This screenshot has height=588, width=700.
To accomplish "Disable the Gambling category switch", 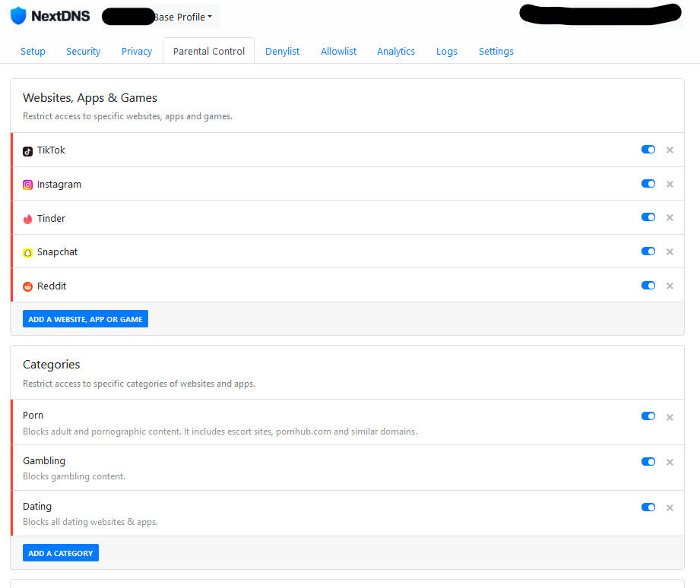I will (x=648, y=461).
